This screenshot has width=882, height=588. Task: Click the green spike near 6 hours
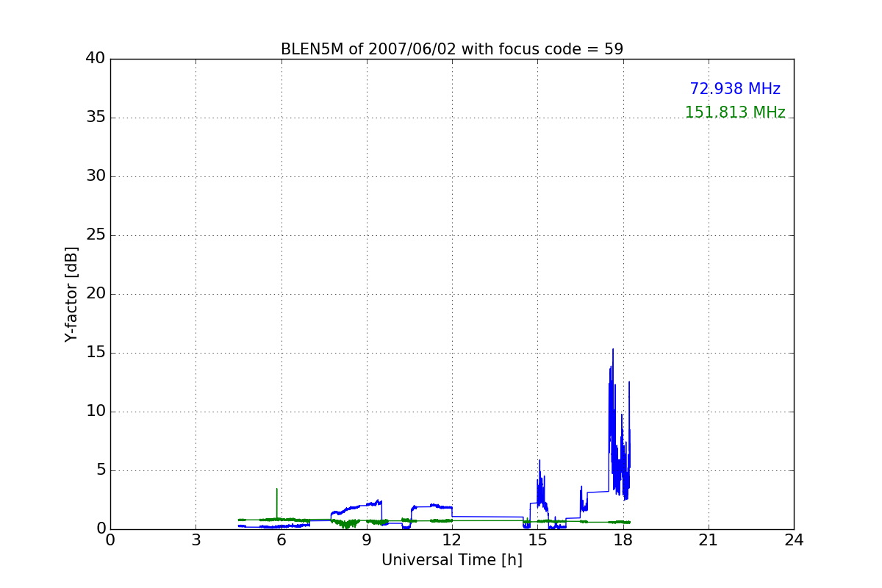coord(276,489)
